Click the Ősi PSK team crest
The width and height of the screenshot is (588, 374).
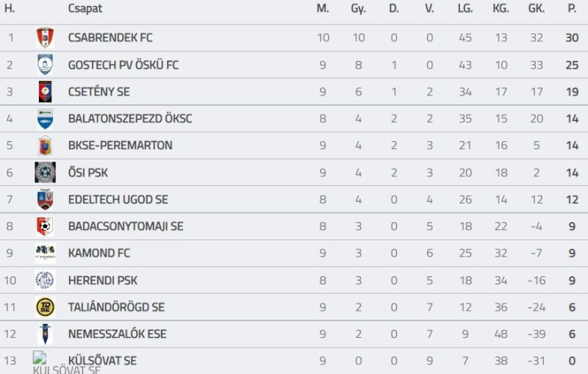coord(45,173)
